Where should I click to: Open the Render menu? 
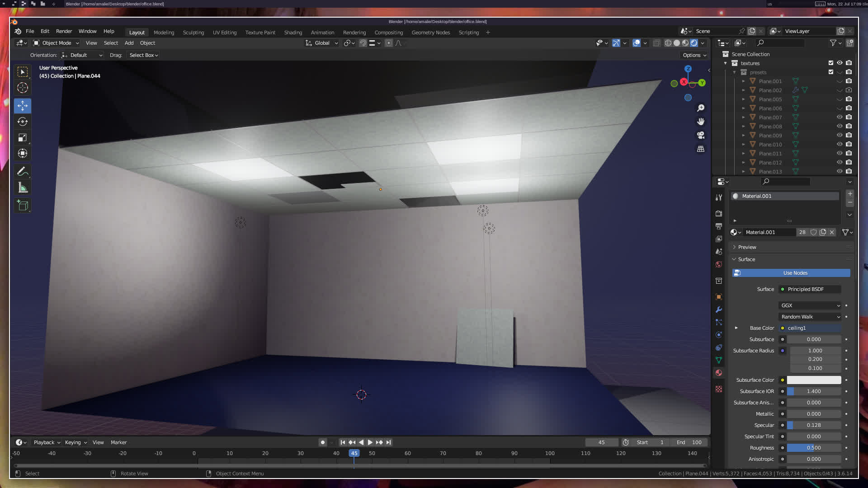point(64,31)
